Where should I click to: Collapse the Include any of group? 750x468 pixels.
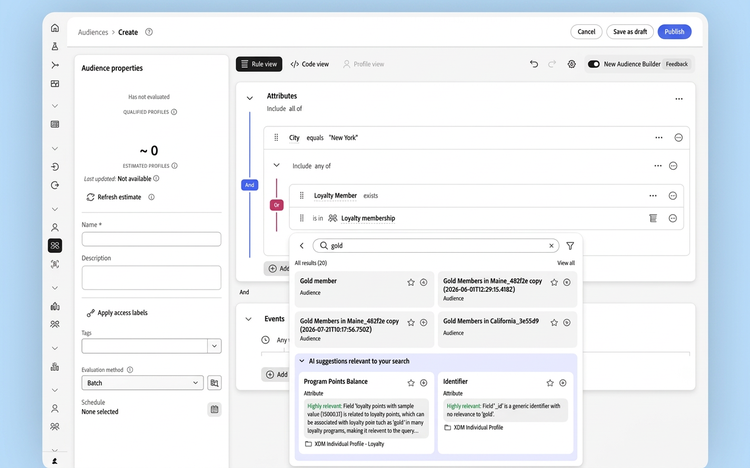pyautogui.click(x=276, y=166)
